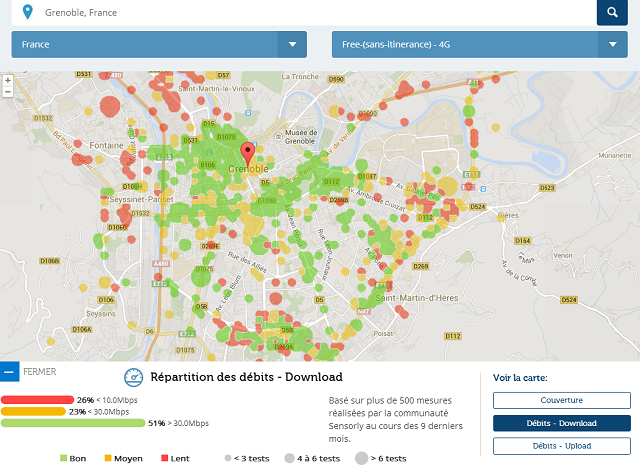Select the Débits - Download map view

point(561,423)
